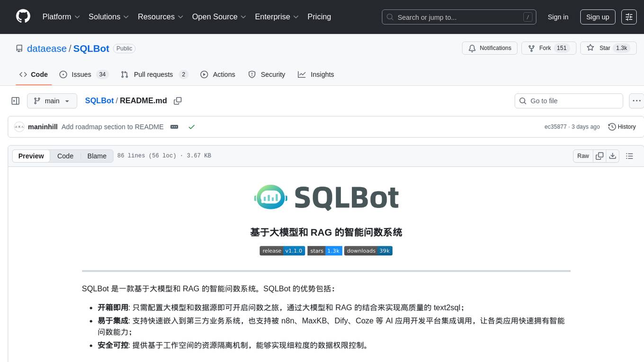Screen dimensions: 644x362
Task: Switch to the Pull requests tab
Action: coord(154,74)
